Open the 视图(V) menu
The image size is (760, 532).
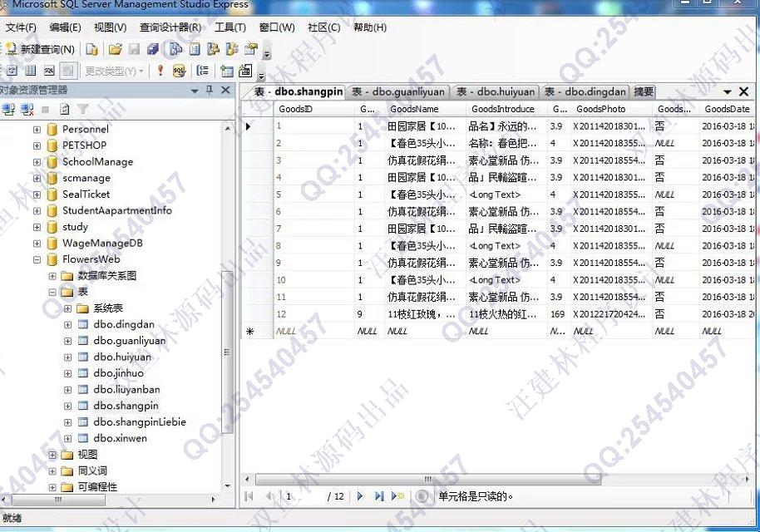(110, 27)
